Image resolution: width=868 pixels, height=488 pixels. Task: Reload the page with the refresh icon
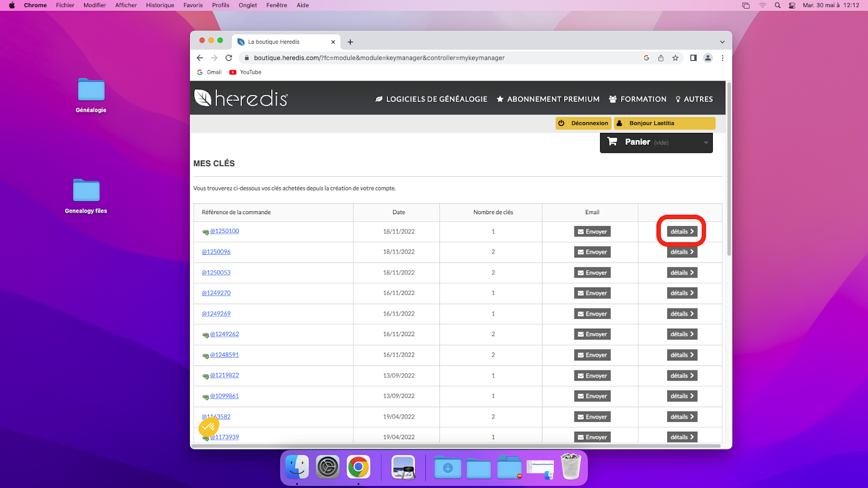click(x=229, y=58)
